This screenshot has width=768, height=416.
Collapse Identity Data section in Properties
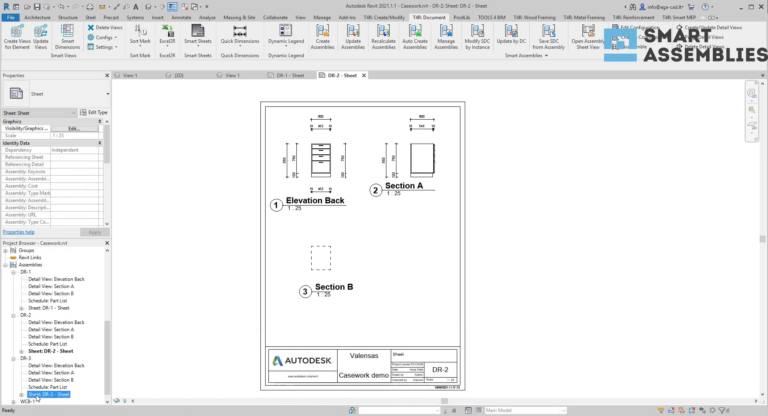point(100,143)
